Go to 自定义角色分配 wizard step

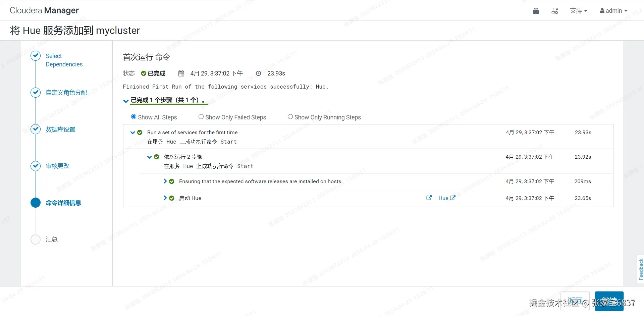pos(66,93)
